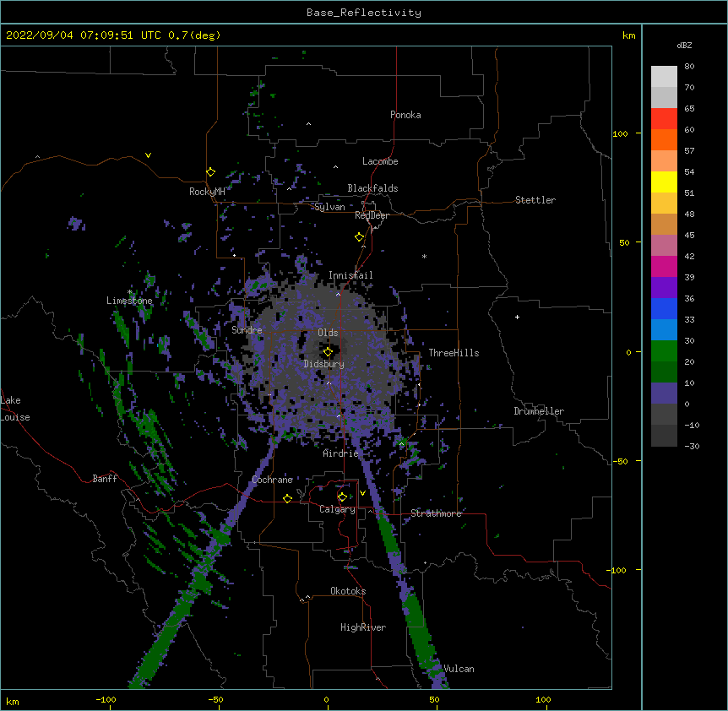Screen dimensions: 728x711
Task: Click the white asterisk marker above Limestone
Action: pyautogui.click(x=130, y=292)
